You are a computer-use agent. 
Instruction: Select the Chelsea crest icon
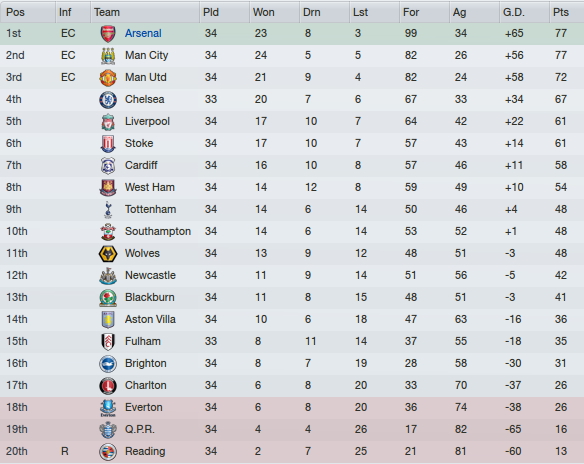[108, 99]
